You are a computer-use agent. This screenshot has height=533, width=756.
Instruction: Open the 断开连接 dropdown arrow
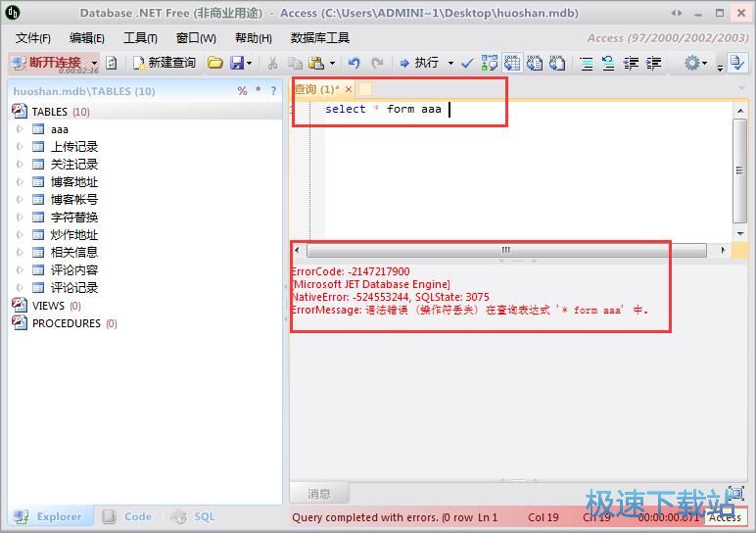click(94, 63)
